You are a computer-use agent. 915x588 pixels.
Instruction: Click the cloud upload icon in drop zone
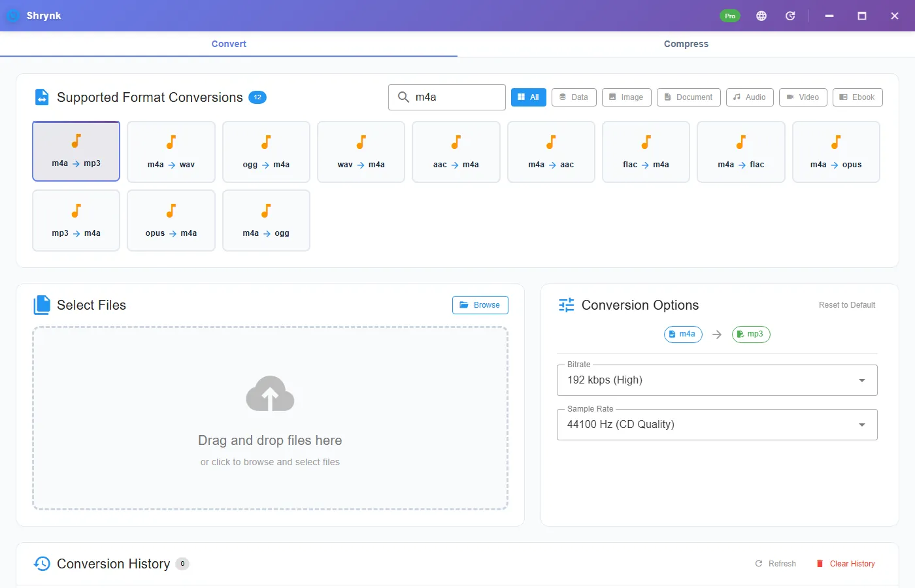pyautogui.click(x=270, y=393)
